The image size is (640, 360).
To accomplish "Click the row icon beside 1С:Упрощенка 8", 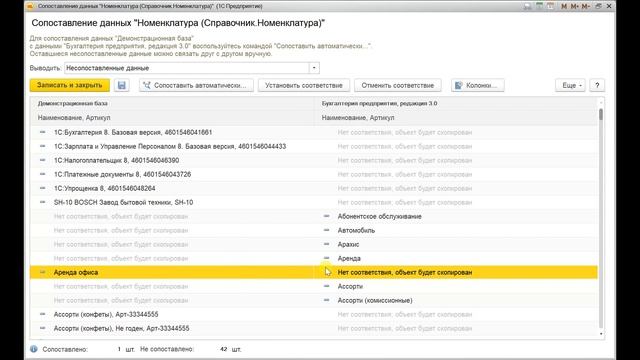I will pos(42,188).
